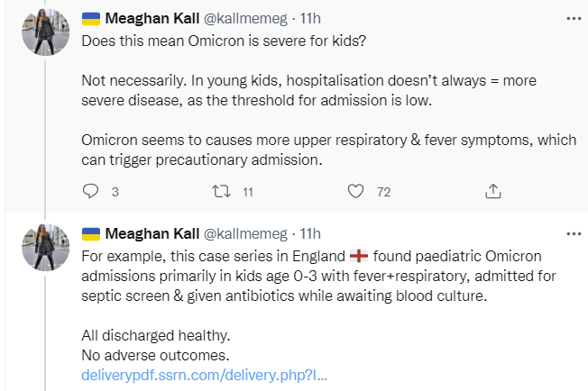The height and width of the screenshot is (391, 588).
Task: Retweet the first tweet with 11 retweets
Action: 221,191
